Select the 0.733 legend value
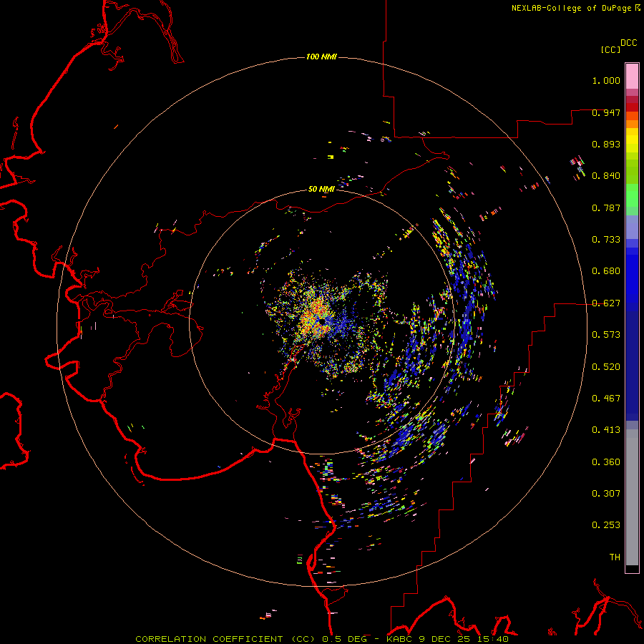The image size is (644, 644). (606, 240)
